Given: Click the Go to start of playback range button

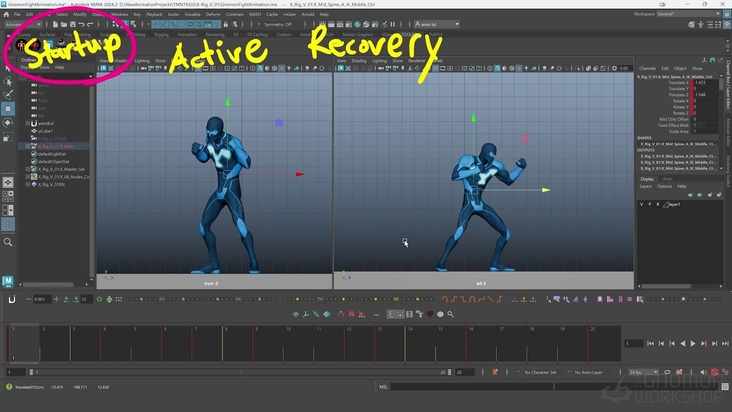Looking at the screenshot, I should click(x=650, y=343).
